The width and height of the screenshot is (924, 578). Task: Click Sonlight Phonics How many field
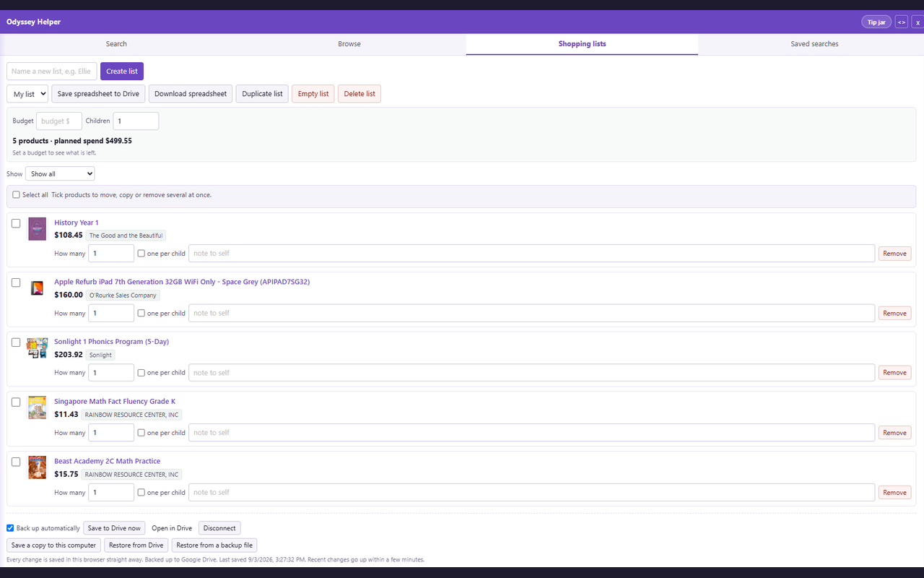pyautogui.click(x=111, y=373)
